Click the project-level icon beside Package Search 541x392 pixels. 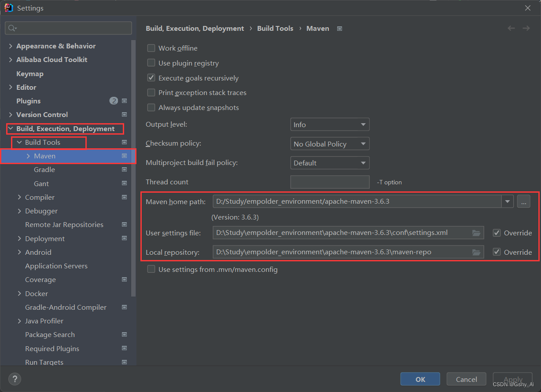(x=125, y=334)
